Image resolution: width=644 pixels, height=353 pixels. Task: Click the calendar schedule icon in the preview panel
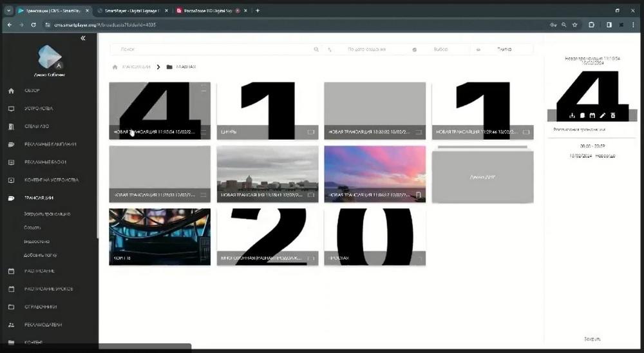coord(592,116)
